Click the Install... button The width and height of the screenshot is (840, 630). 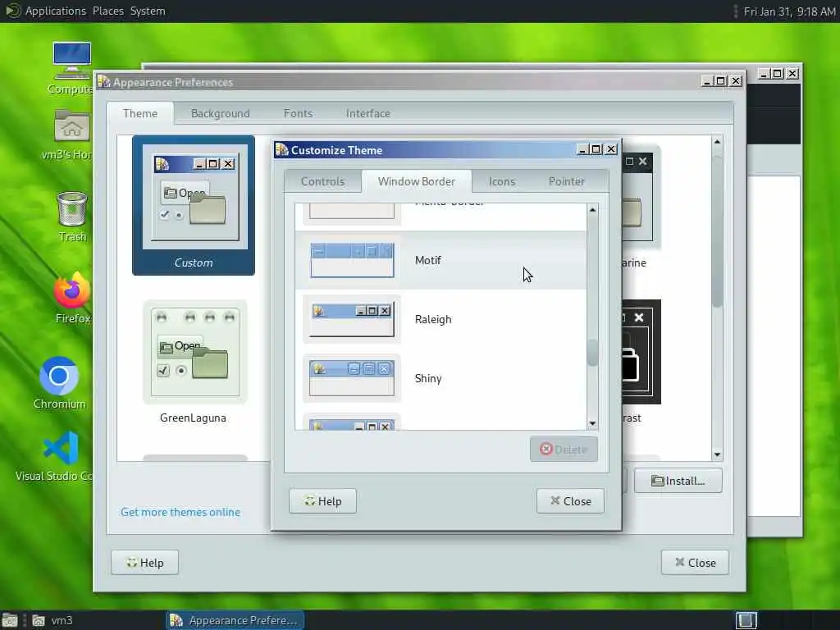pos(678,481)
